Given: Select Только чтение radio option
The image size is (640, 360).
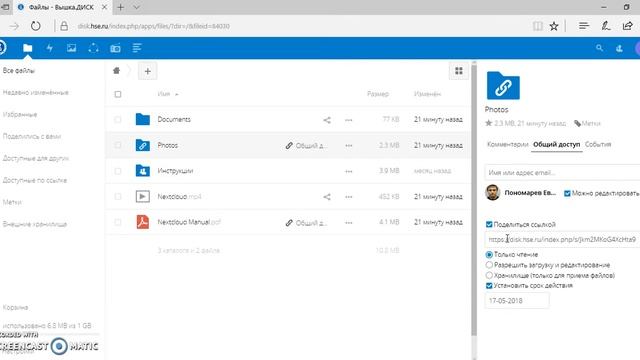Looking at the screenshot, I should coord(489,255).
